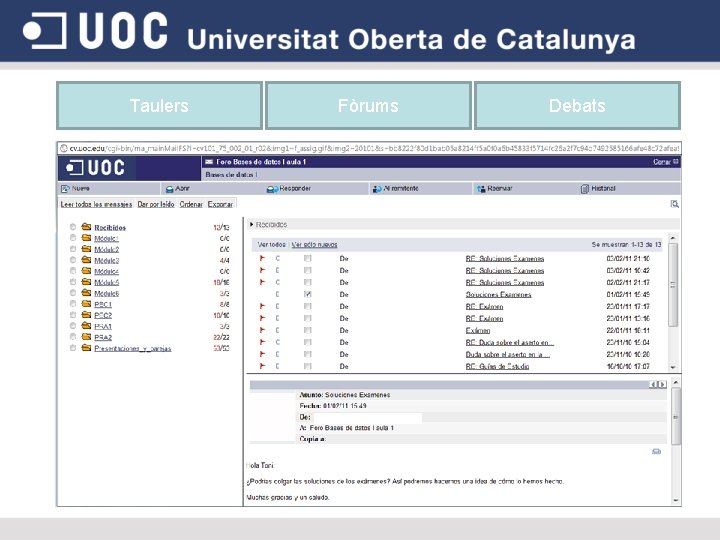Click the Presentaciones folder icon

(x=86, y=348)
